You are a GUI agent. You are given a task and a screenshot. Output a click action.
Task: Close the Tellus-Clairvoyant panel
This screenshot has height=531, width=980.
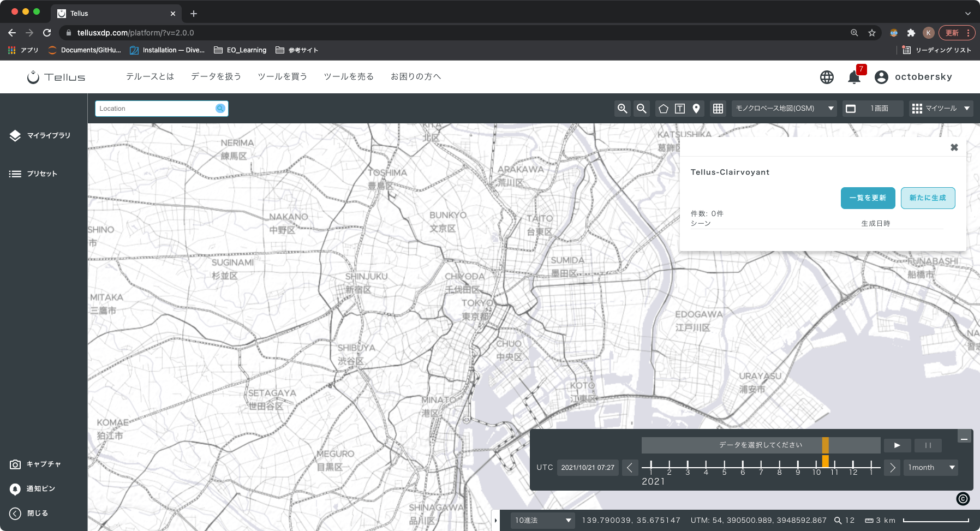pyautogui.click(x=954, y=147)
